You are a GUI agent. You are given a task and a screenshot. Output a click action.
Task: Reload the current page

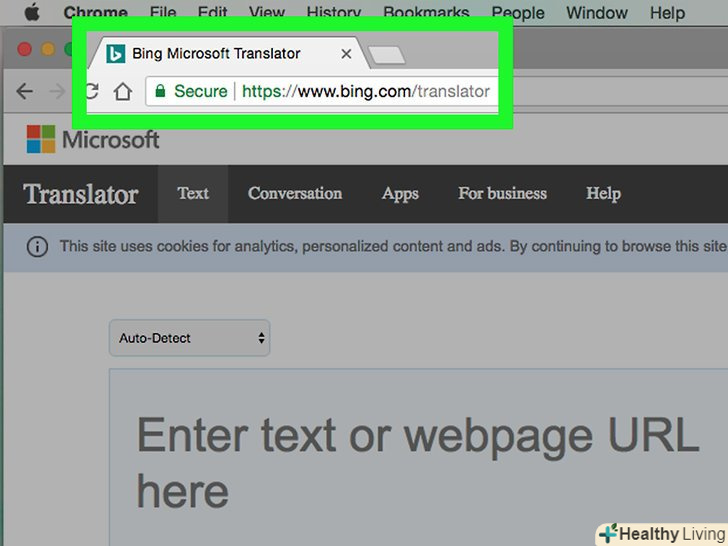pyautogui.click(x=92, y=91)
